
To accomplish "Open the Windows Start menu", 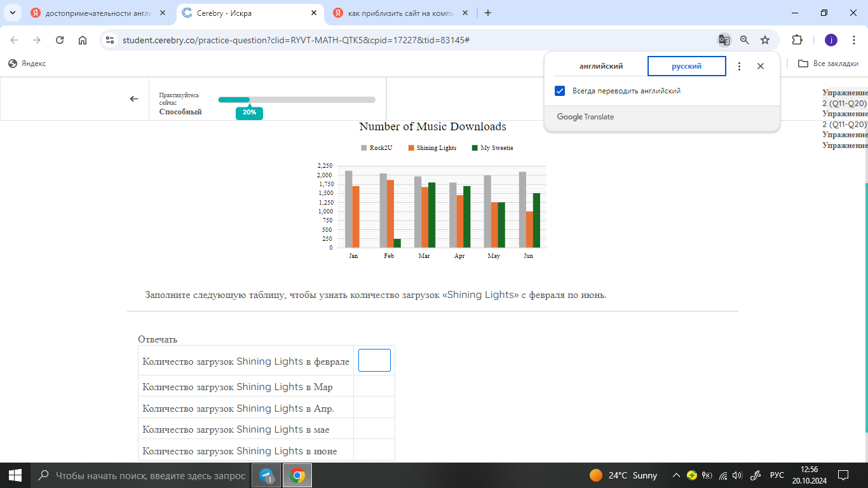I will pos(15,475).
